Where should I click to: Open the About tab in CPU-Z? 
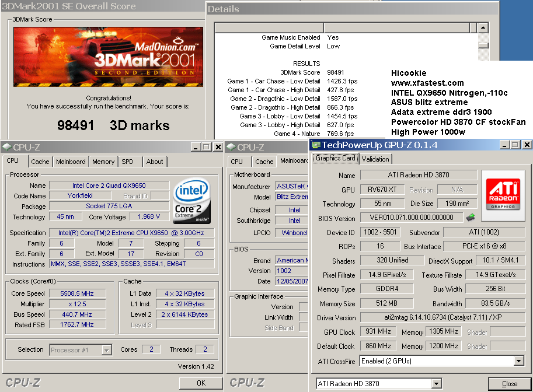coord(155,162)
